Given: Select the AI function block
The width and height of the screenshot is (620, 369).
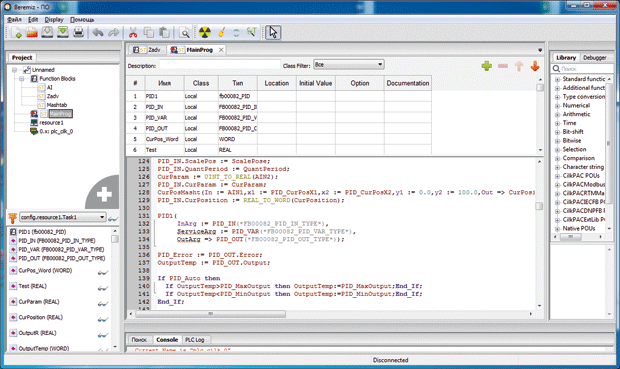Looking at the screenshot, I should pyautogui.click(x=49, y=87).
